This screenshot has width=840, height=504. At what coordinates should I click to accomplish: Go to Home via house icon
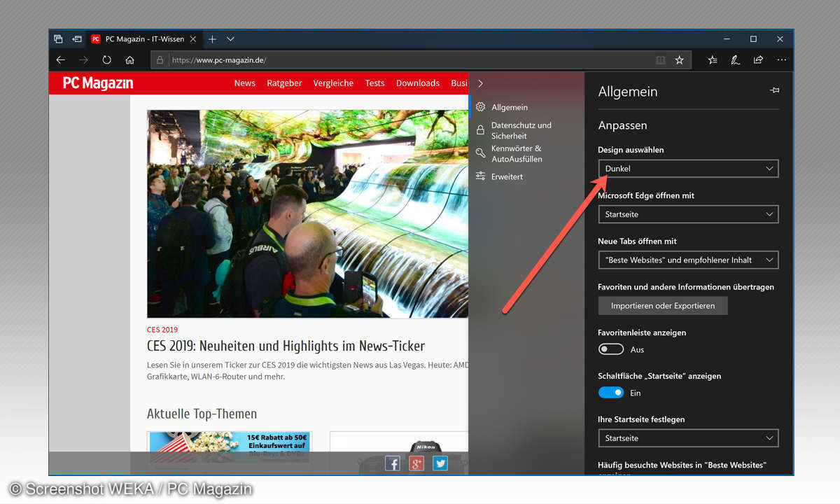pyautogui.click(x=129, y=60)
